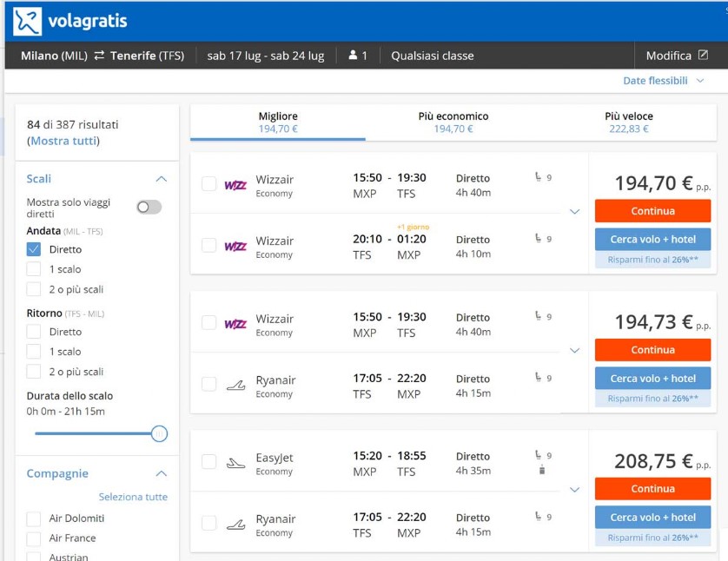Collapse the Scali filter section
Viewport: 728px width, 561px height.
(x=161, y=179)
